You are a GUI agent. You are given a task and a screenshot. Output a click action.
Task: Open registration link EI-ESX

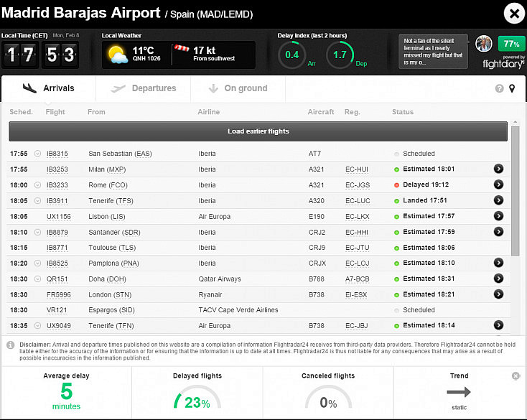pos(356,295)
